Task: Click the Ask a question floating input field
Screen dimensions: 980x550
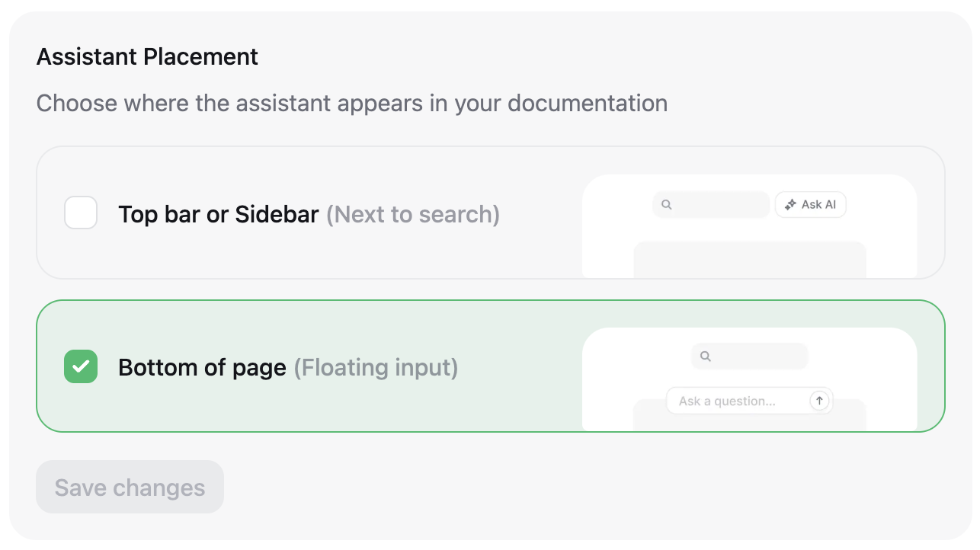Action: [732, 400]
